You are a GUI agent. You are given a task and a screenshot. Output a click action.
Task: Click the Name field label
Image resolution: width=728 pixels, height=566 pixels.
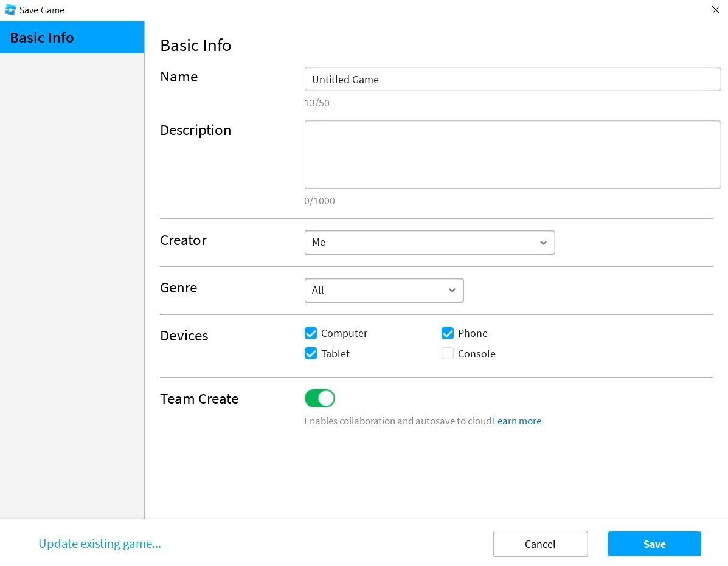[x=179, y=77]
